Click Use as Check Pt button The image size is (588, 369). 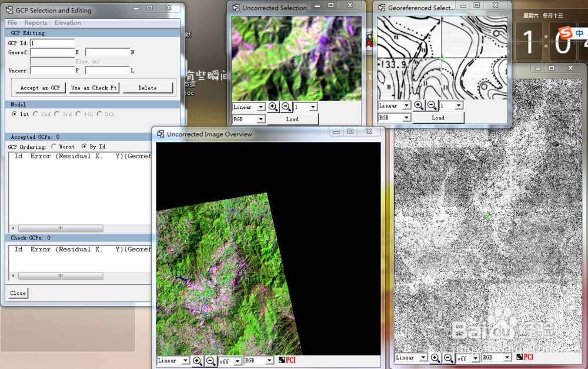click(x=93, y=88)
